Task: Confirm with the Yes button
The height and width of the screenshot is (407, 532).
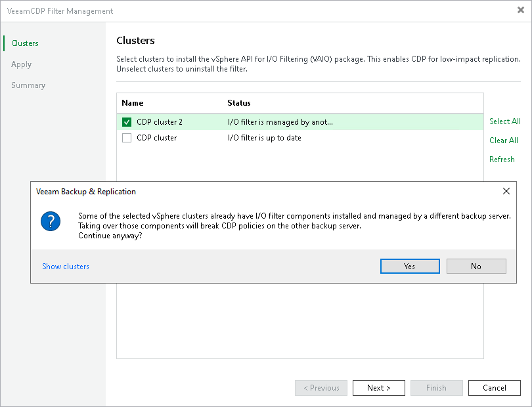Action: tap(410, 267)
